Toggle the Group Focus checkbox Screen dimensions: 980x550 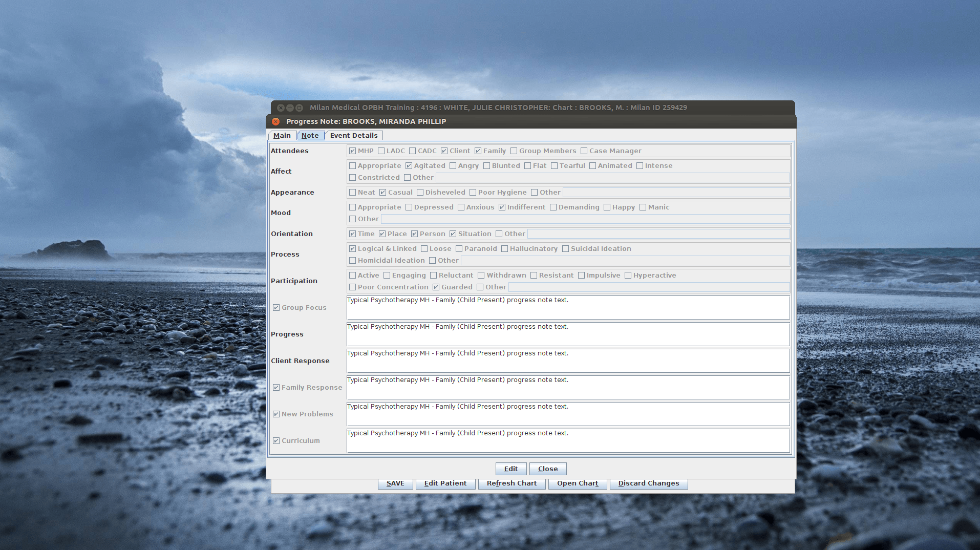click(x=276, y=307)
